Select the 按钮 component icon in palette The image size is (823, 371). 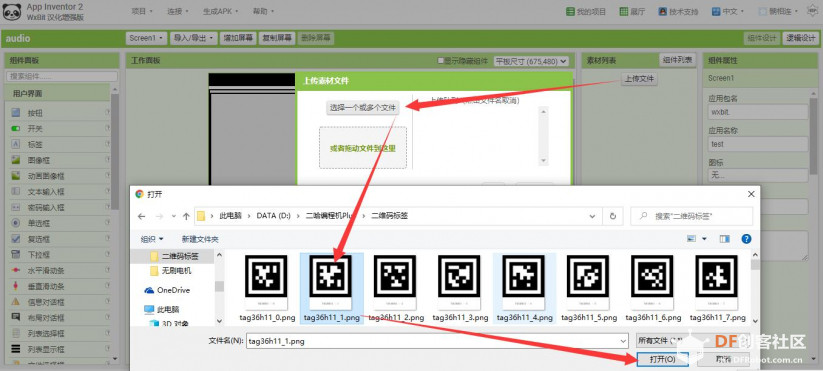coord(16,113)
